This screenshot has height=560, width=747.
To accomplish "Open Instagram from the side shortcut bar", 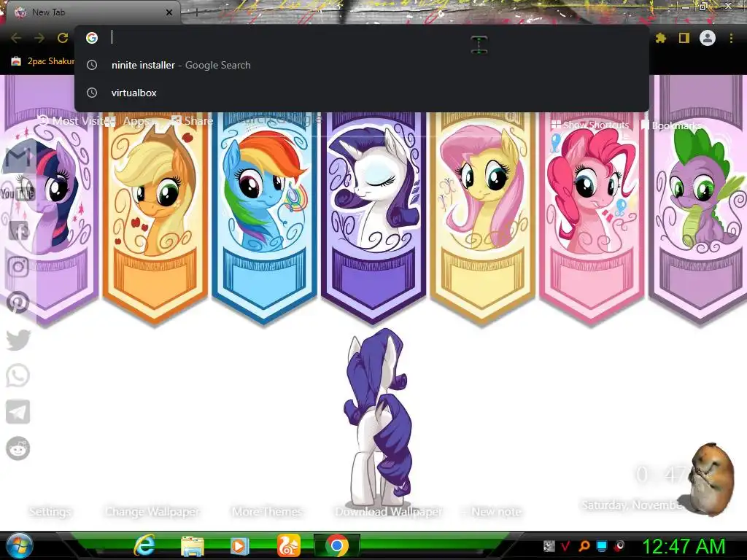I will coord(18,266).
